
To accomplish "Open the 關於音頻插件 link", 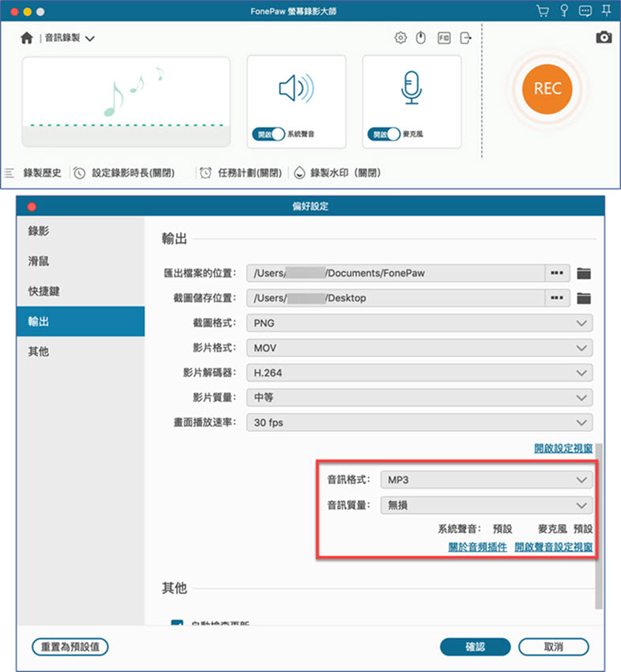I will coord(477,547).
